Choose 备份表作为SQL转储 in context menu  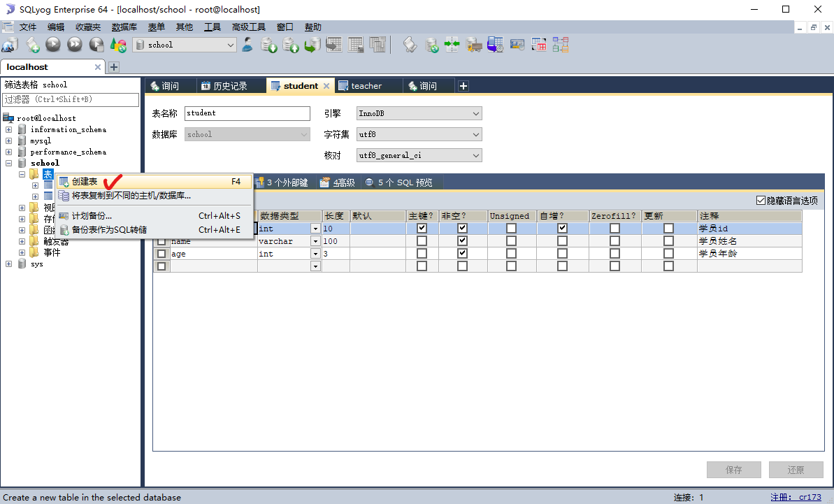click(154, 230)
